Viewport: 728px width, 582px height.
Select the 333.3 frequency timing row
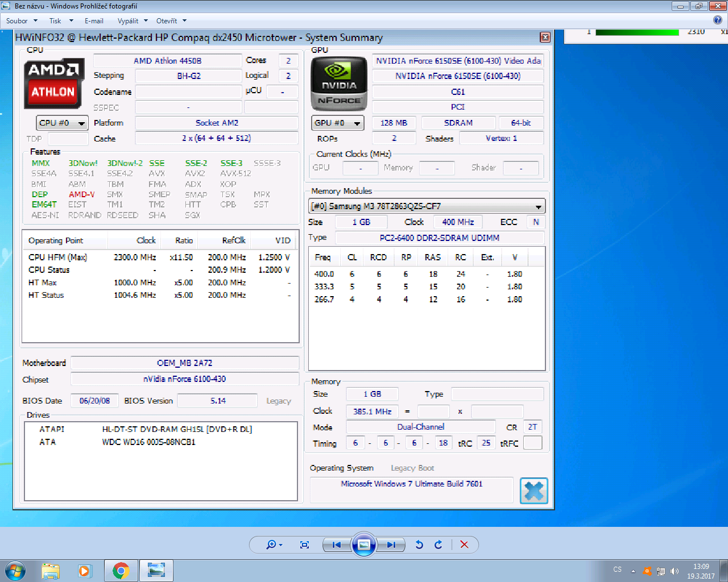pos(427,286)
